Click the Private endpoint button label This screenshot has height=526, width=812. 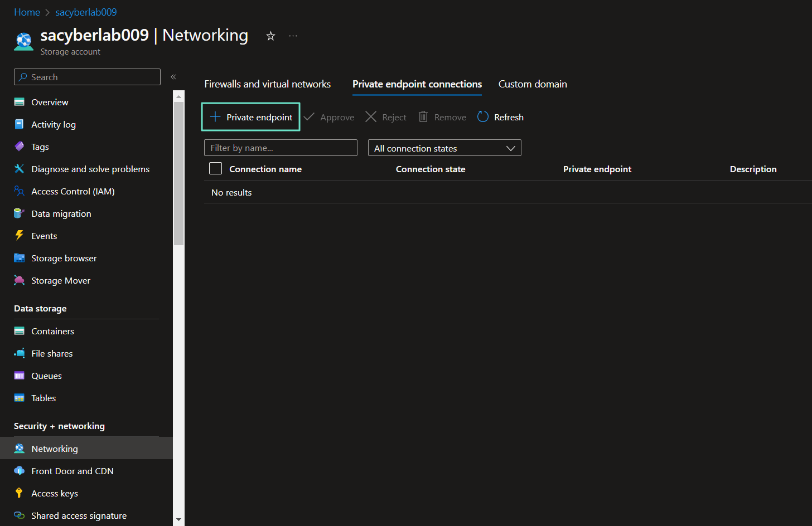pos(259,117)
